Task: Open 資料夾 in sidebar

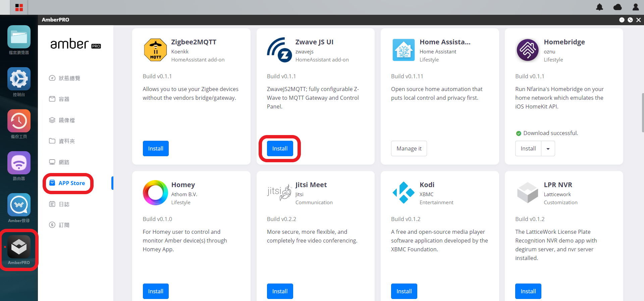Action: pyautogui.click(x=62, y=141)
